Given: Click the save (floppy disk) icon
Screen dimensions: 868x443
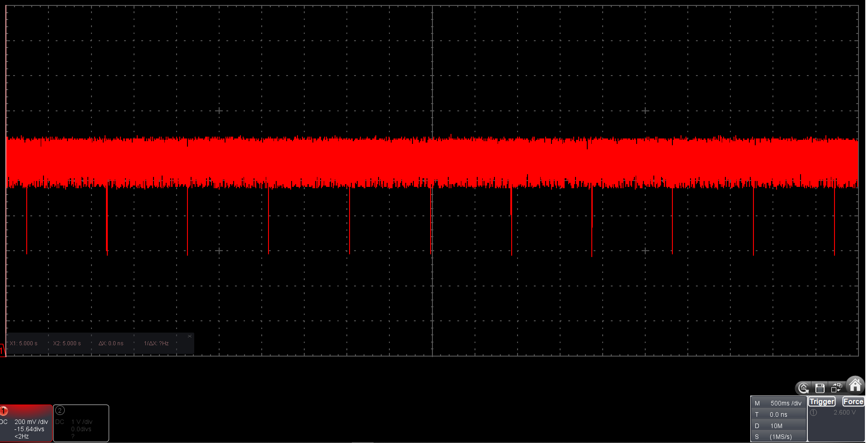Looking at the screenshot, I should pyautogui.click(x=820, y=388).
